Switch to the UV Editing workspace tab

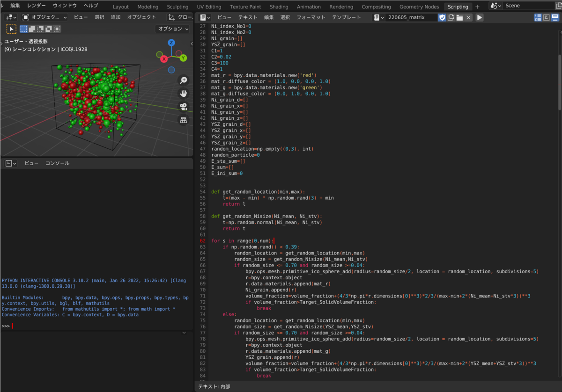(209, 7)
